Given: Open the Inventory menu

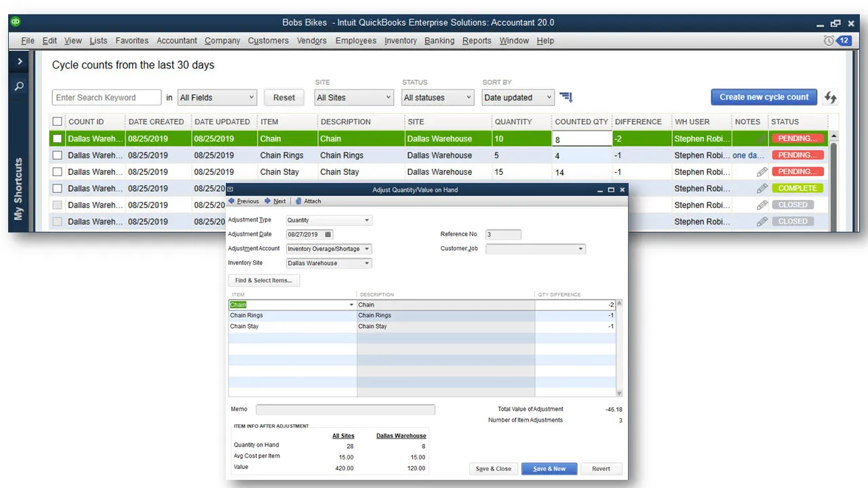Looking at the screenshot, I should tap(400, 41).
